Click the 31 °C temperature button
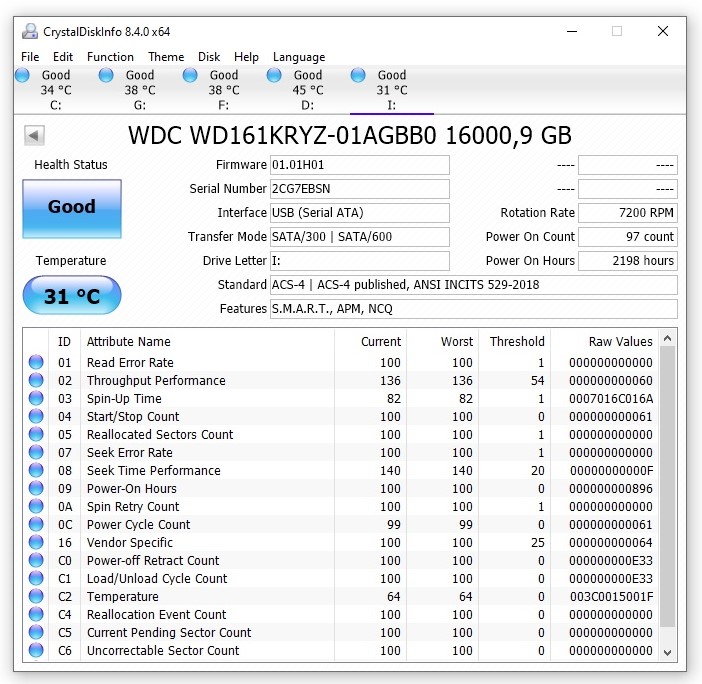The width and height of the screenshot is (702, 684). (72, 295)
